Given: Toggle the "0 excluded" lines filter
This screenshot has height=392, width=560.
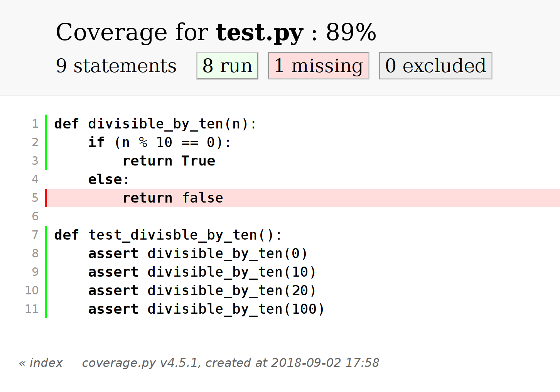Looking at the screenshot, I should tap(435, 66).
